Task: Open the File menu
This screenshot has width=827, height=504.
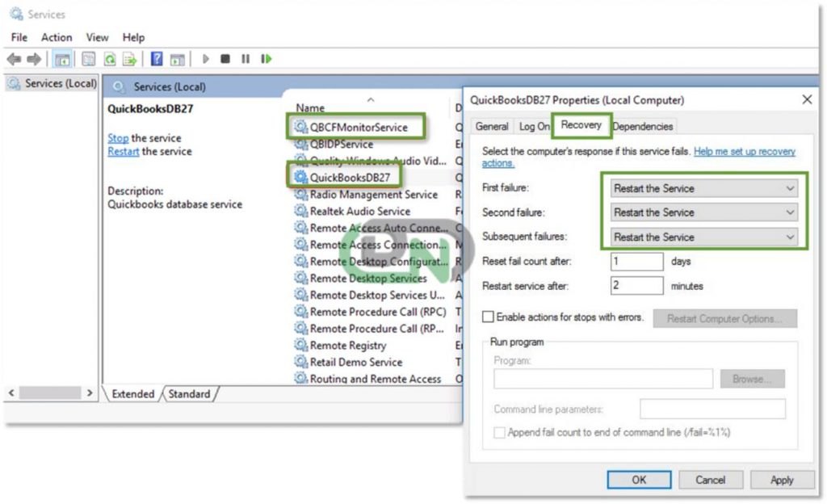Action: 19,37
